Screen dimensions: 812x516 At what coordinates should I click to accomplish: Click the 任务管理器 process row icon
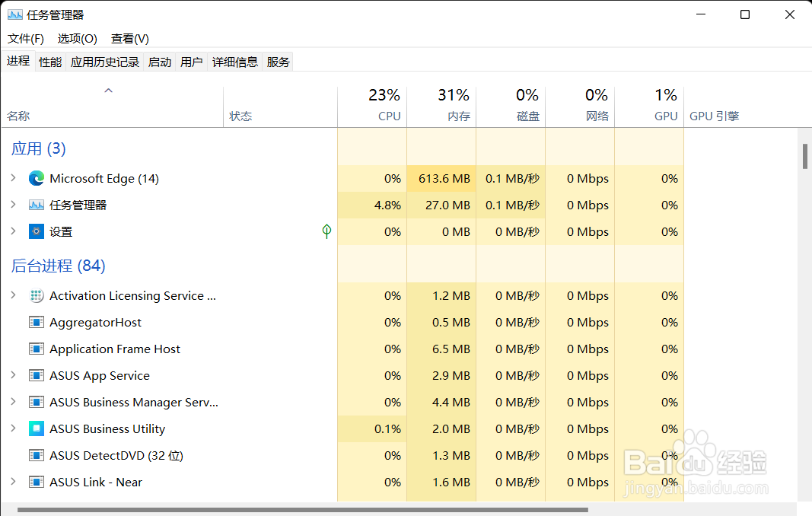pos(37,205)
